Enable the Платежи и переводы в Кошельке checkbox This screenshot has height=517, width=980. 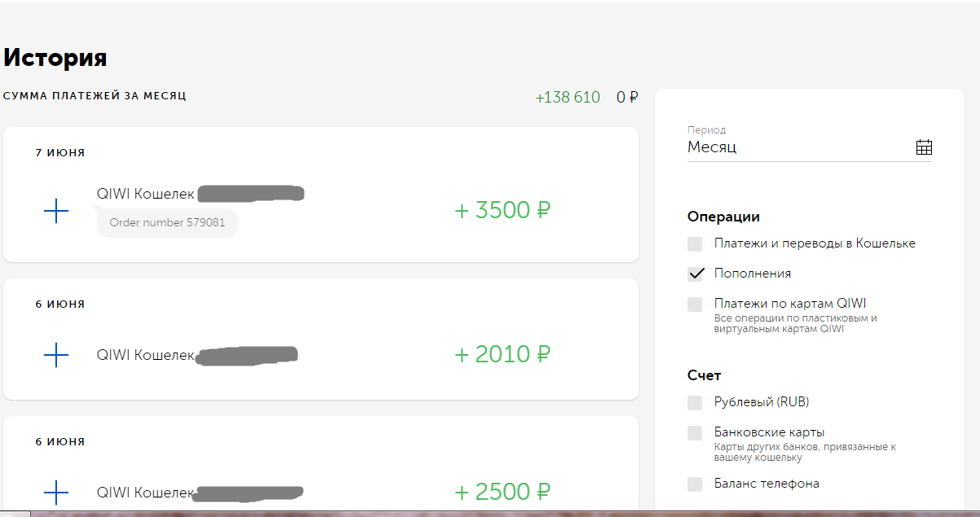click(695, 243)
